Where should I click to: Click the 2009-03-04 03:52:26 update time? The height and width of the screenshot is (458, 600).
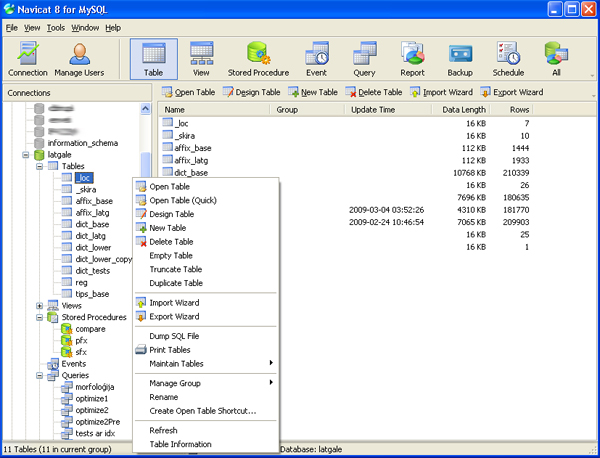[x=386, y=210]
